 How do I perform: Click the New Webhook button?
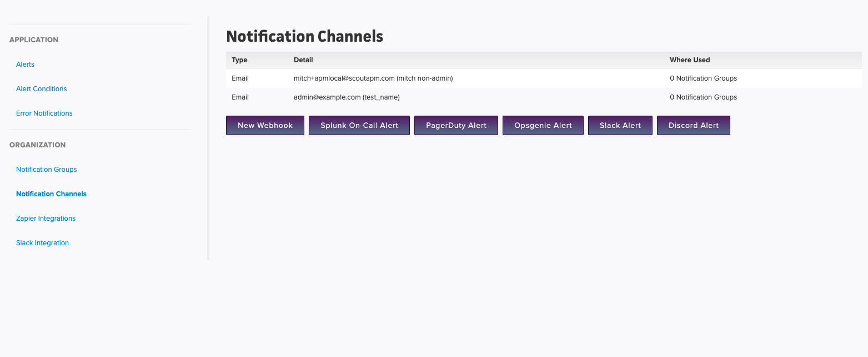coord(265,125)
